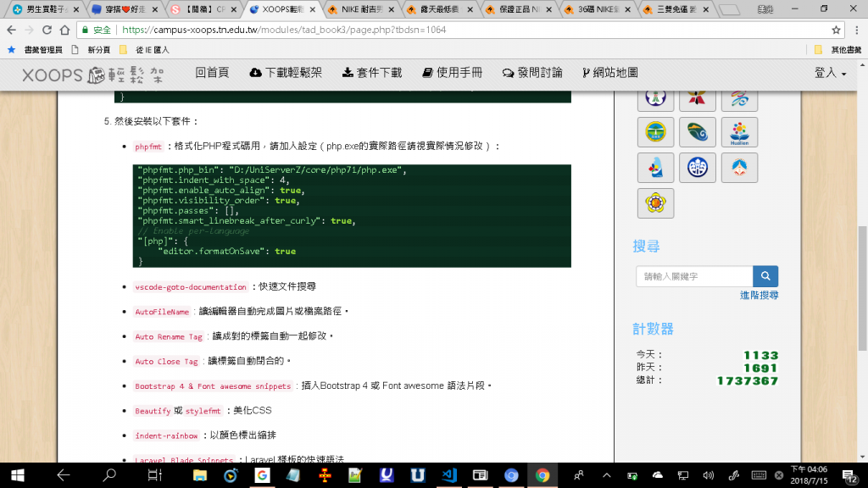Click the search keyword input field

click(694, 276)
